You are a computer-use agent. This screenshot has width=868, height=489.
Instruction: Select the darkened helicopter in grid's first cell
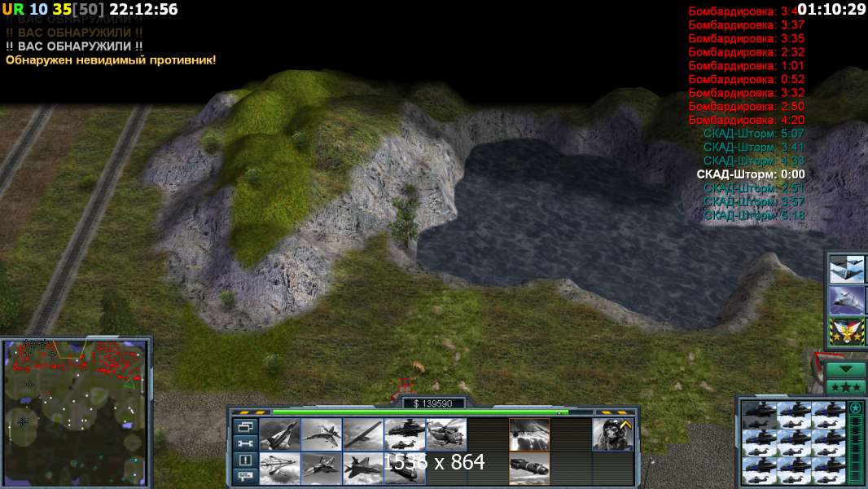pyautogui.click(x=759, y=416)
